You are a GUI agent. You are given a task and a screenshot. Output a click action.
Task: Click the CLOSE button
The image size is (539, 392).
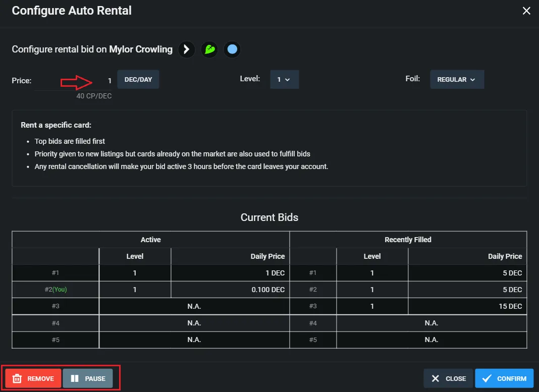[449, 378]
